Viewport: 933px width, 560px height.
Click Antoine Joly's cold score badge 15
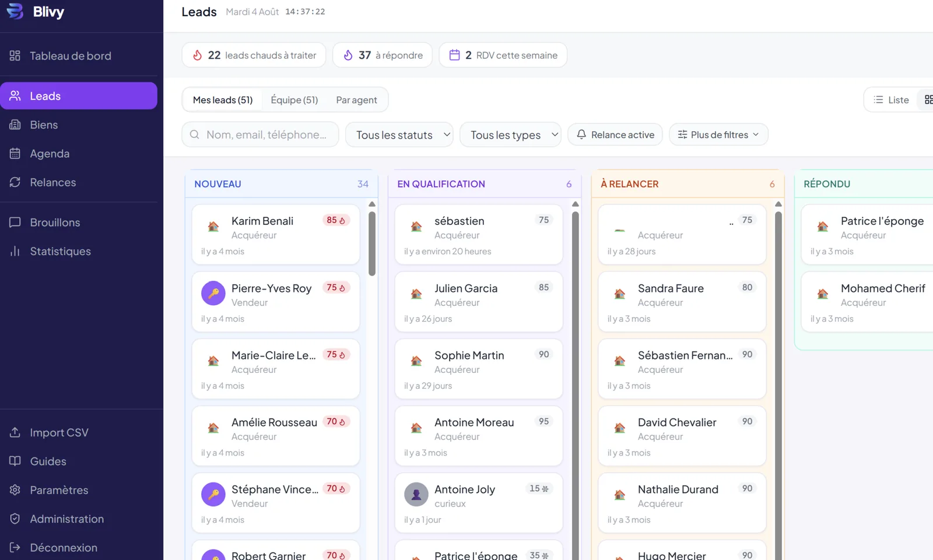pyautogui.click(x=539, y=488)
